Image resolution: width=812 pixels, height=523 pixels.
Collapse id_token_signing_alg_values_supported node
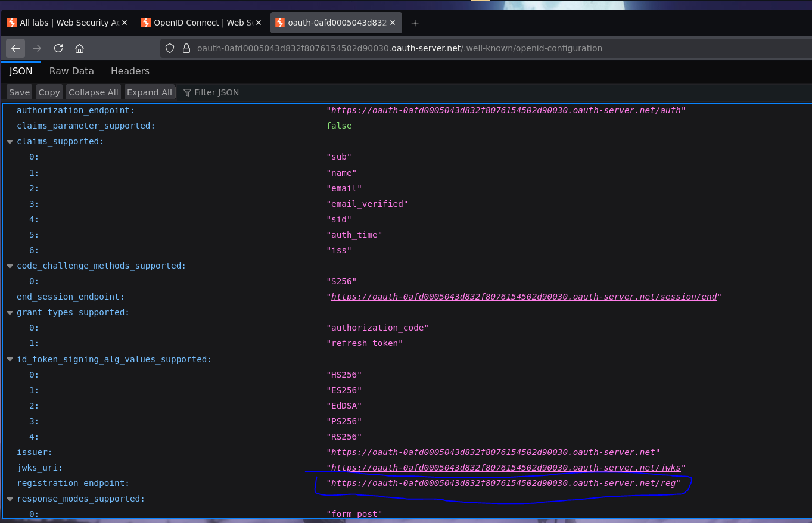coord(10,359)
